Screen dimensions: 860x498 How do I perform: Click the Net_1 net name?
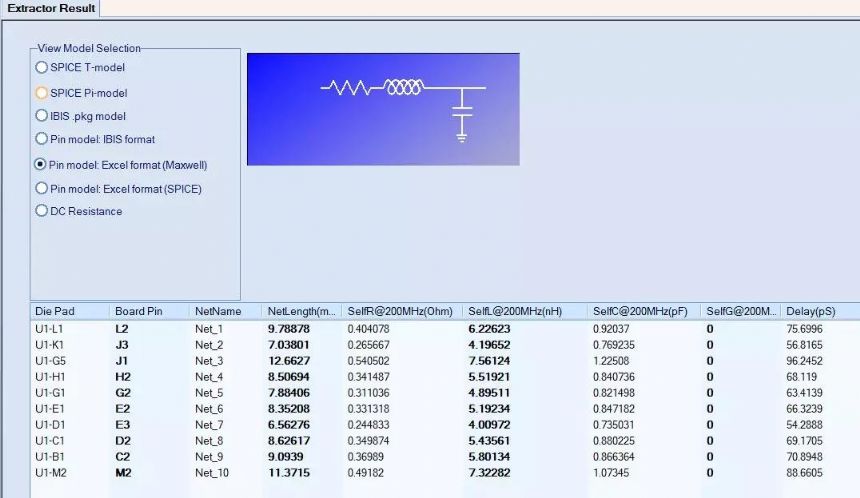pos(209,329)
